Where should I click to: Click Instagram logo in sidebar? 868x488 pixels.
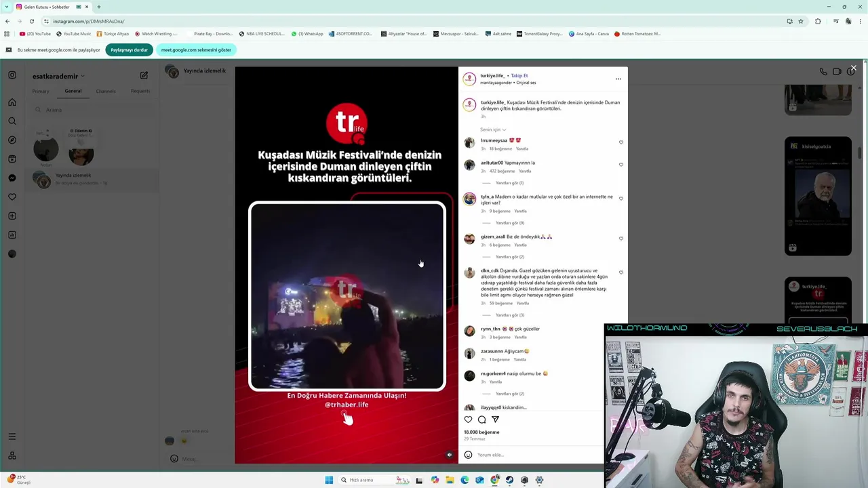point(12,75)
